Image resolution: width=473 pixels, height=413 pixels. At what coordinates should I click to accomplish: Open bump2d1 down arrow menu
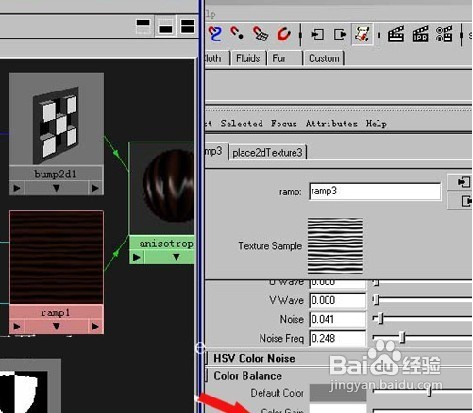pos(56,188)
